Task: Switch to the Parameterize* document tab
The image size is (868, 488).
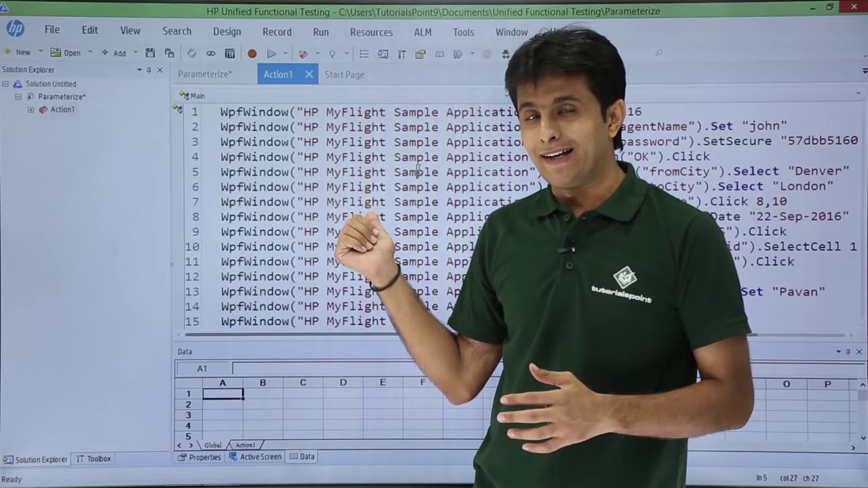Action: click(205, 75)
